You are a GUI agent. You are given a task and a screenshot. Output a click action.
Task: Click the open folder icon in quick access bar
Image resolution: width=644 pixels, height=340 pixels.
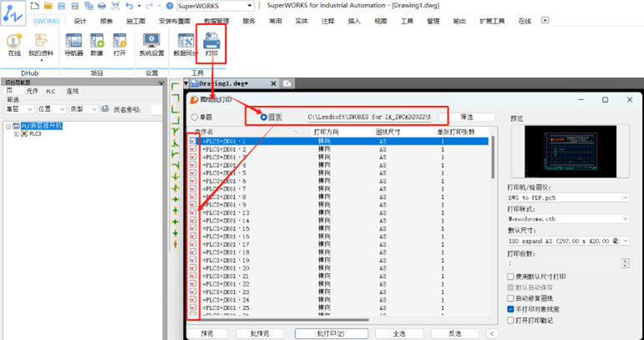pyautogui.click(x=48, y=6)
